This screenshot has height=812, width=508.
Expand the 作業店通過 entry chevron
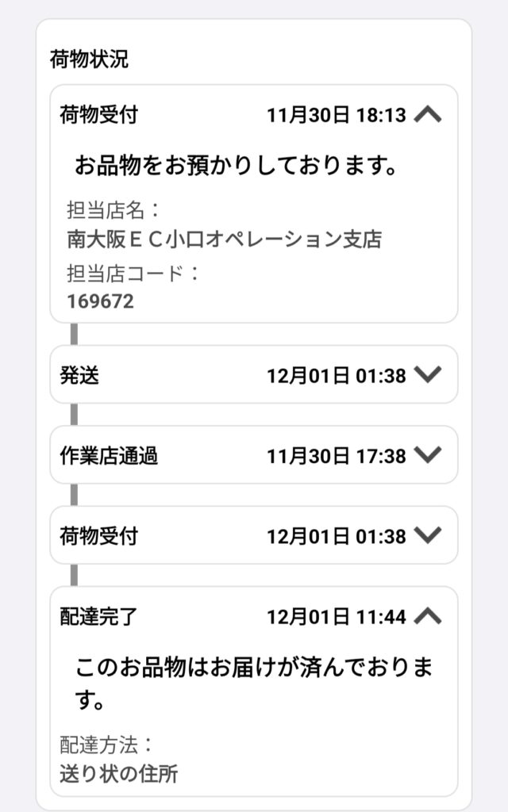(x=428, y=455)
